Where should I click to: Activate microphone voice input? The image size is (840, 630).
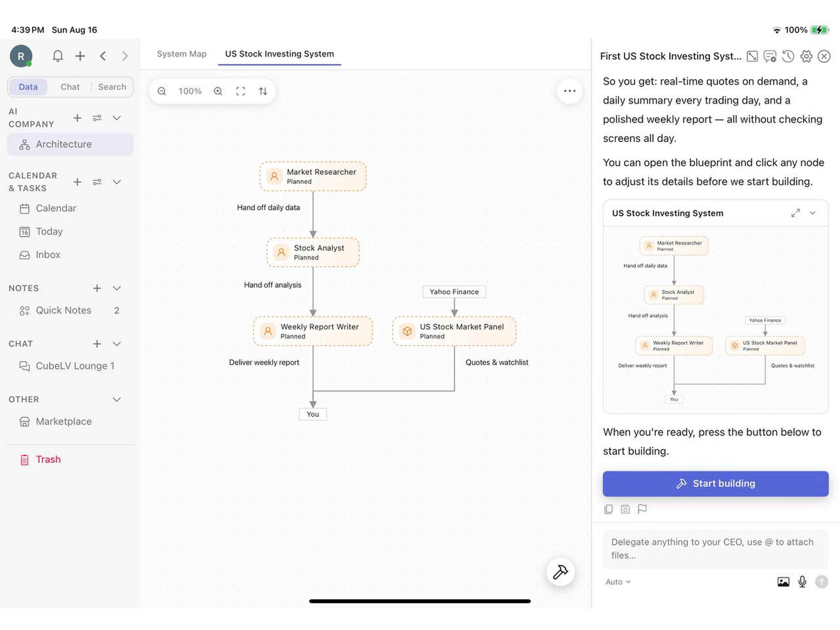[802, 582]
